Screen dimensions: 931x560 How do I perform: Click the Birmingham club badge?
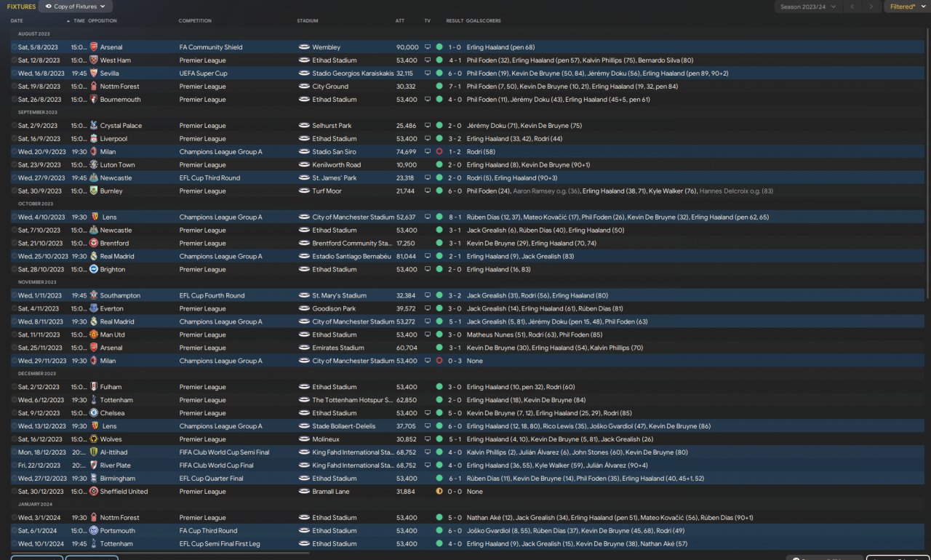point(94,479)
